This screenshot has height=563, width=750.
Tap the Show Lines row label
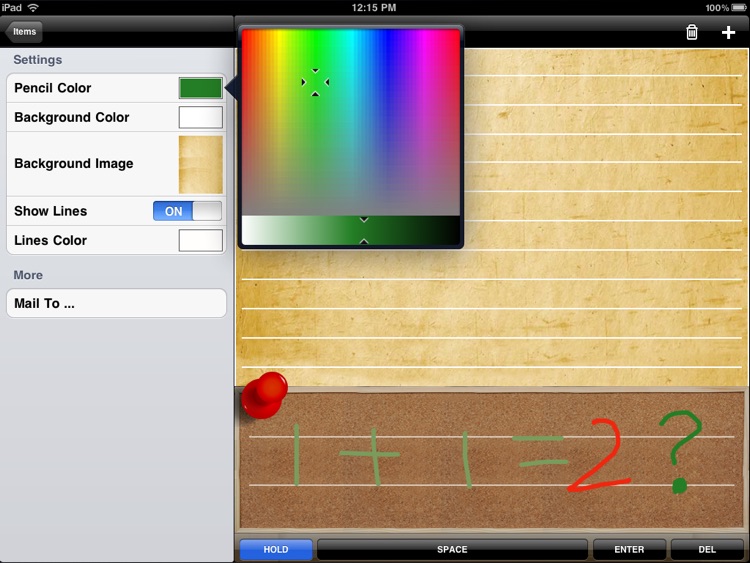coord(51,211)
